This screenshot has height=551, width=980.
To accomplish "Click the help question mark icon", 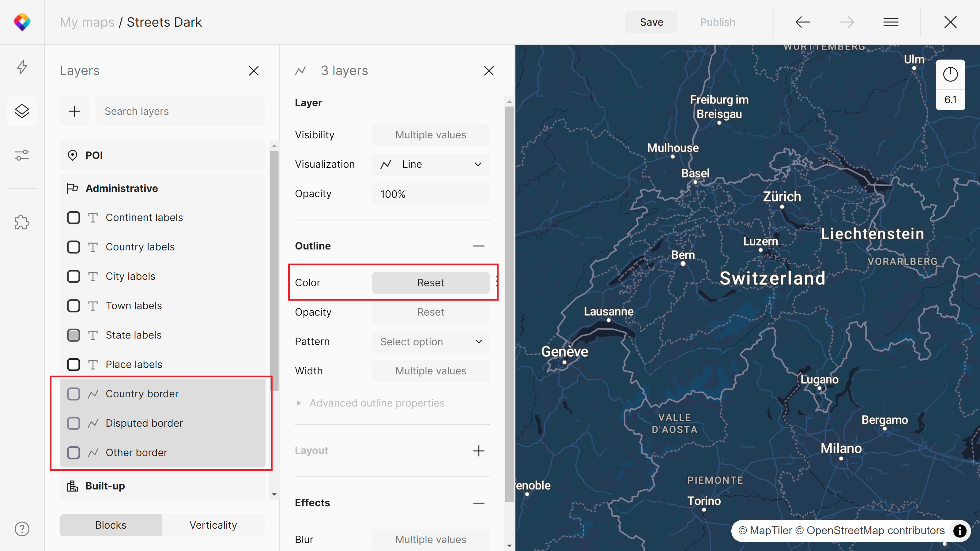I will click(x=22, y=529).
